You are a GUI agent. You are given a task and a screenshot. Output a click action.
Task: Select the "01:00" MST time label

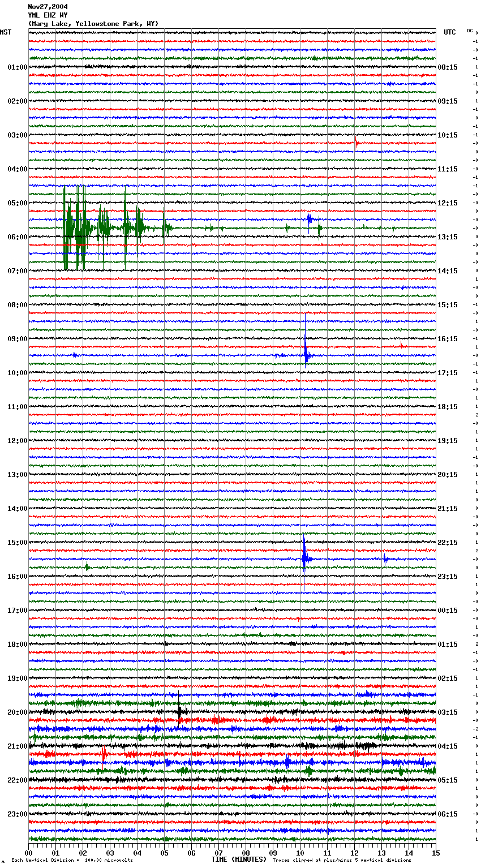(17, 67)
